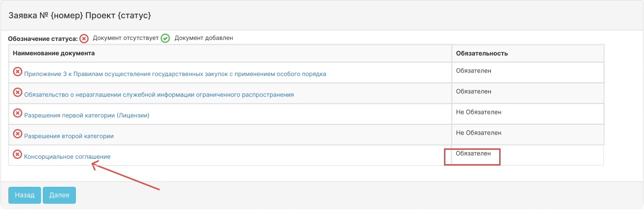Open the Обязательство о неразглашении document link

point(159,95)
